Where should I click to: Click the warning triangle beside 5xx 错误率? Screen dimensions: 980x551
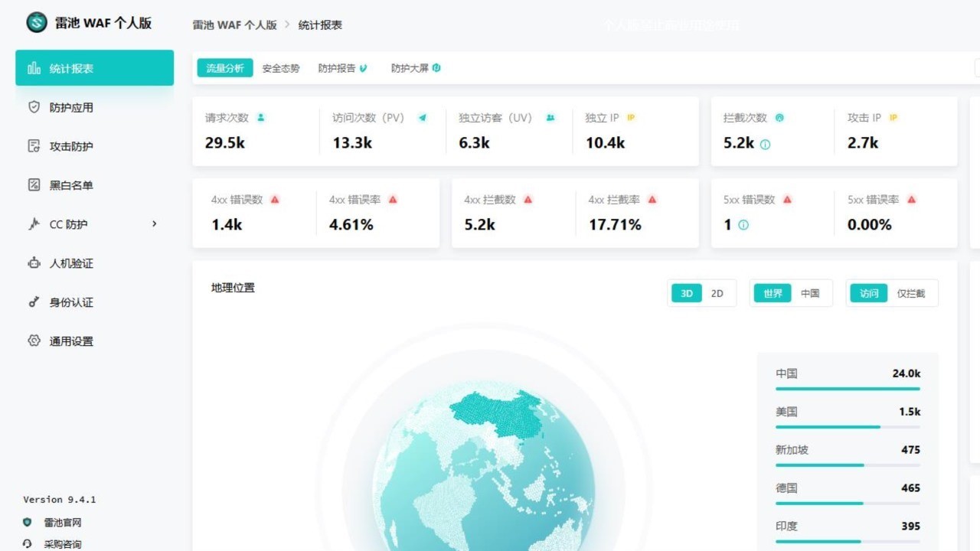(x=912, y=200)
